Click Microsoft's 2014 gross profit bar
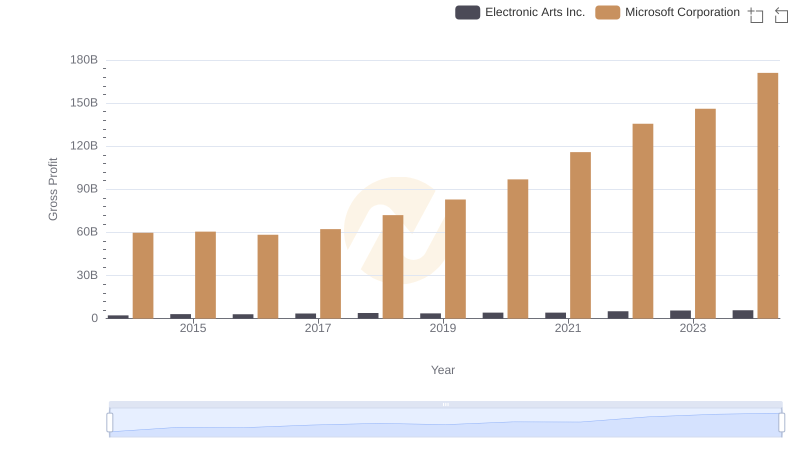Screen dimensions: 800x461 [x=143, y=276]
